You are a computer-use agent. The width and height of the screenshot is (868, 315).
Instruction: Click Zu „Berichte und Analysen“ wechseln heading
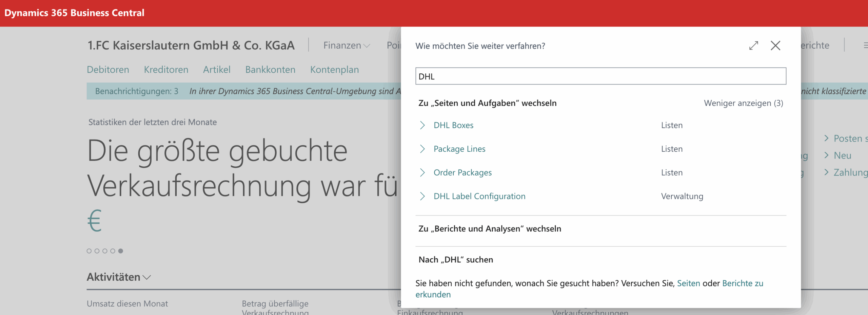490,229
